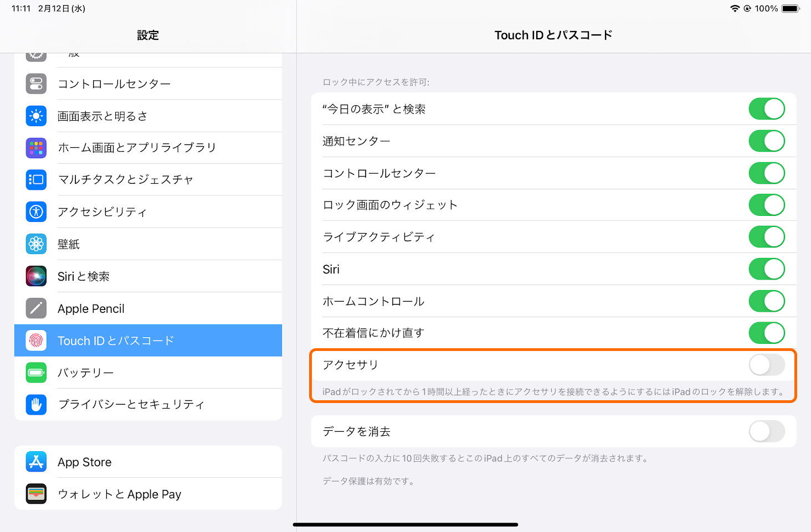Enable the データを消去 toggle
Viewport: 811px width, 532px height.
pyautogui.click(x=767, y=431)
